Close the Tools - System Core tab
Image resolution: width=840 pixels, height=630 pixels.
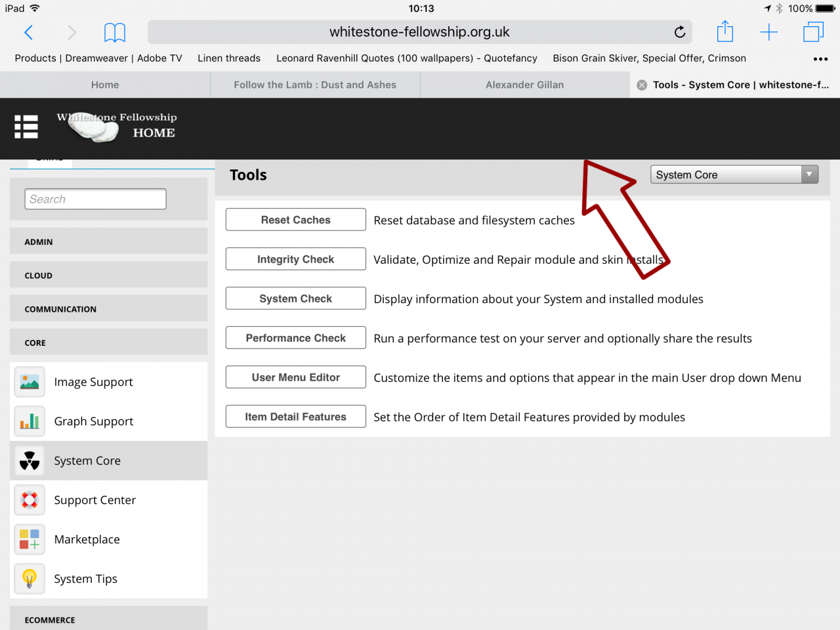(x=642, y=85)
